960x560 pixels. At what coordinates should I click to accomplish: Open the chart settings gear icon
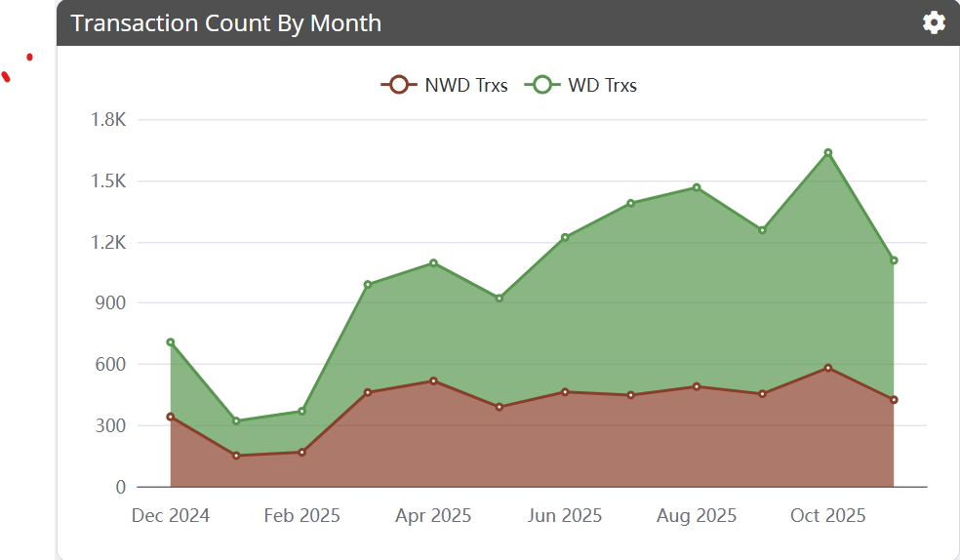click(934, 22)
